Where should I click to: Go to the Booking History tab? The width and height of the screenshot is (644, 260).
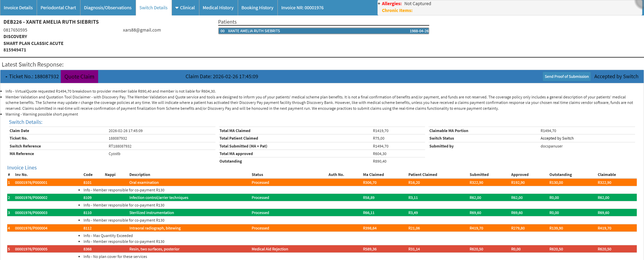click(257, 8)
